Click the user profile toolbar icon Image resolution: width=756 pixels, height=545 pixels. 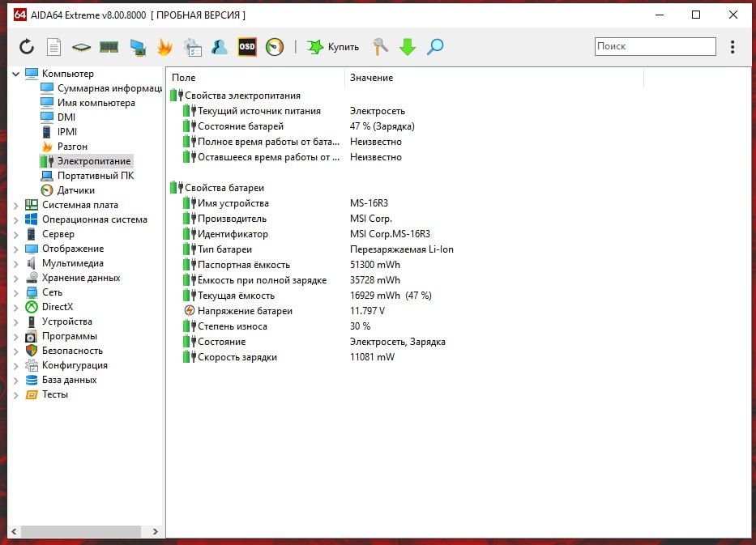pos(220,47)
